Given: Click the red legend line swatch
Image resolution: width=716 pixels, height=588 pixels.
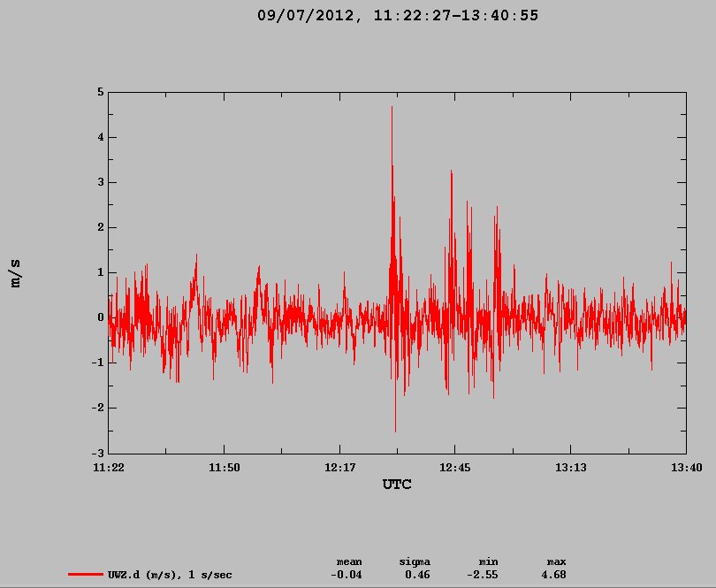Looking at the screenshot, I should [86, 574].
